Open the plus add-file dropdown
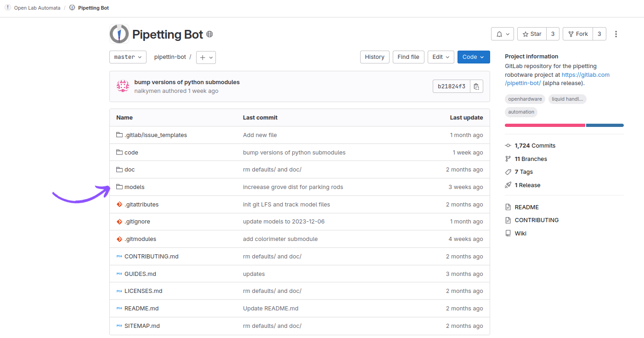 click(x=206, y=57)
